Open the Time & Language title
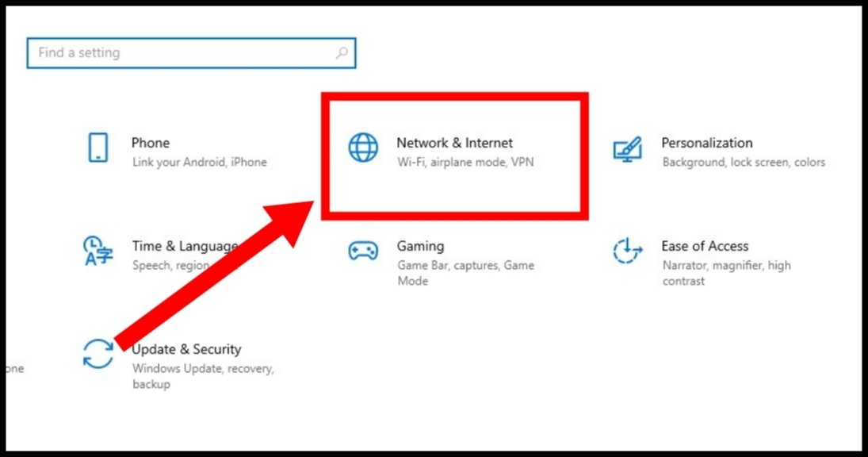This screenshot has height=457, width=868. click(185, 247)
